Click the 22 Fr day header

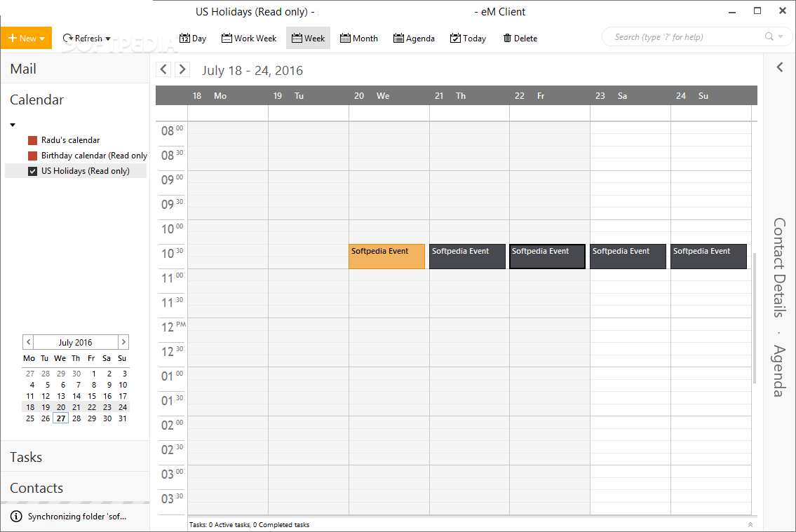pyautogui.click(x=550, y=96)
